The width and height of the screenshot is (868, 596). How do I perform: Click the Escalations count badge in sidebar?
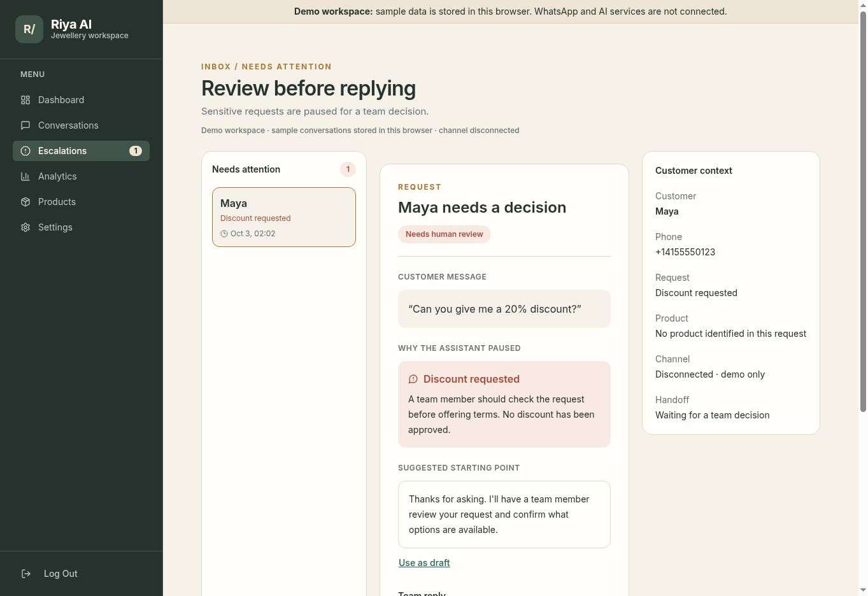(x=136, y=151)
